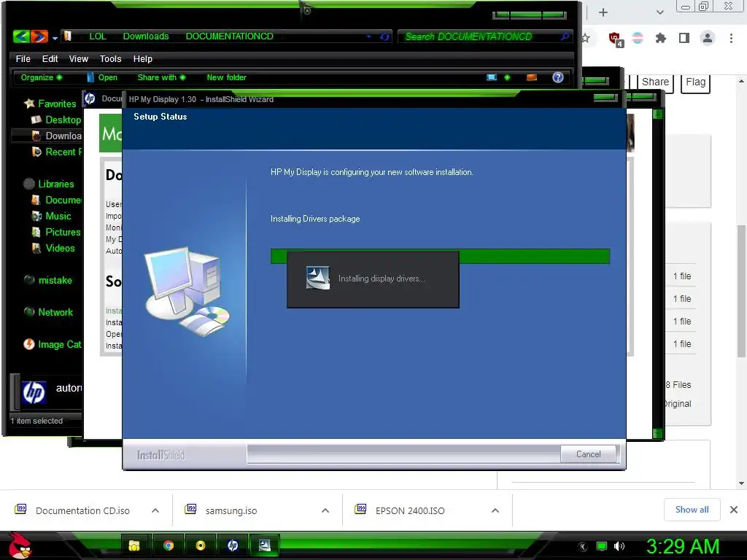Open Chrome from the taskbar
The image size is (747, 560).
click(x=169, y=545)
